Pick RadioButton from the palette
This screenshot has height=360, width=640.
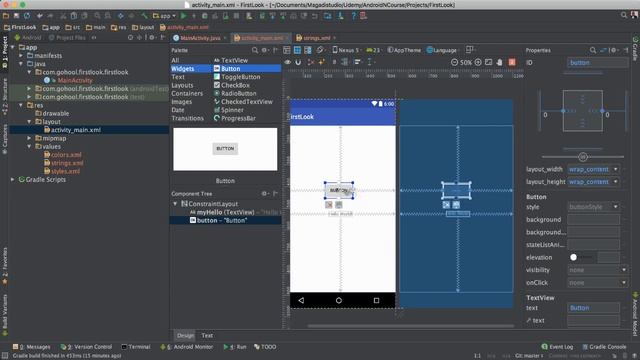(235, 93)
